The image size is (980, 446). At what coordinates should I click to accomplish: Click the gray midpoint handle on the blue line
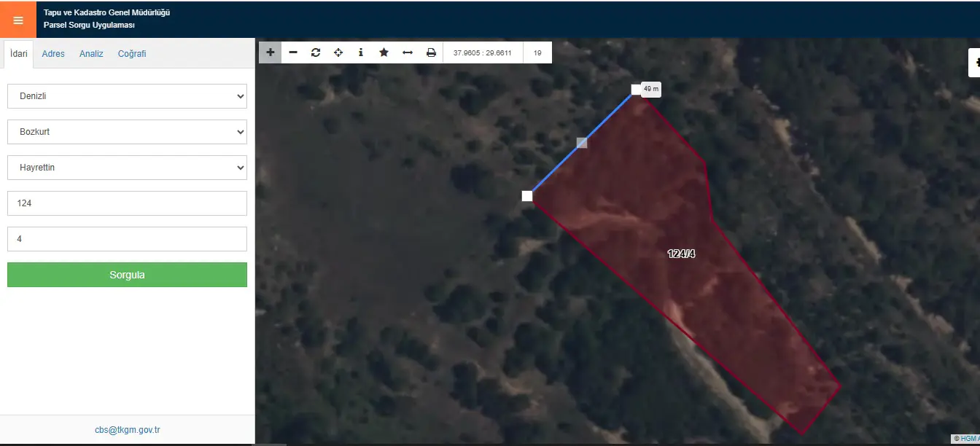[x=582, y=143]
